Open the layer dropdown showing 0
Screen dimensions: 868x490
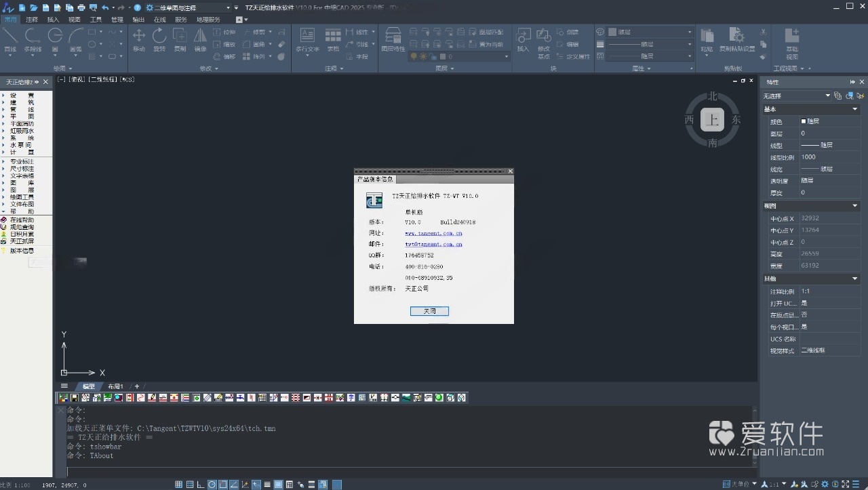pos(459,57)
